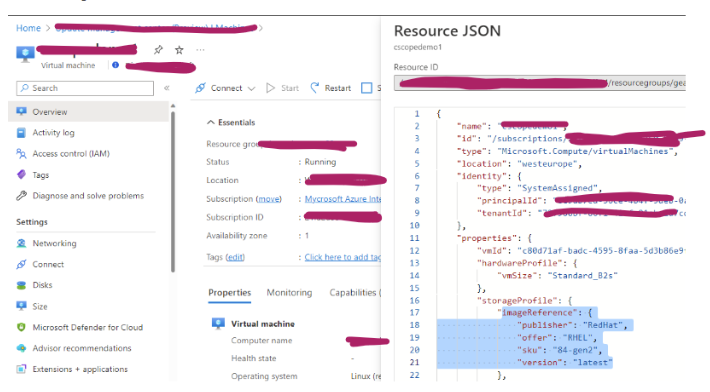Image resolution: width=710 pixels, height=392 pixels.
Task: Click the Tags sidebar icon
Action: (x=21, y=174)
